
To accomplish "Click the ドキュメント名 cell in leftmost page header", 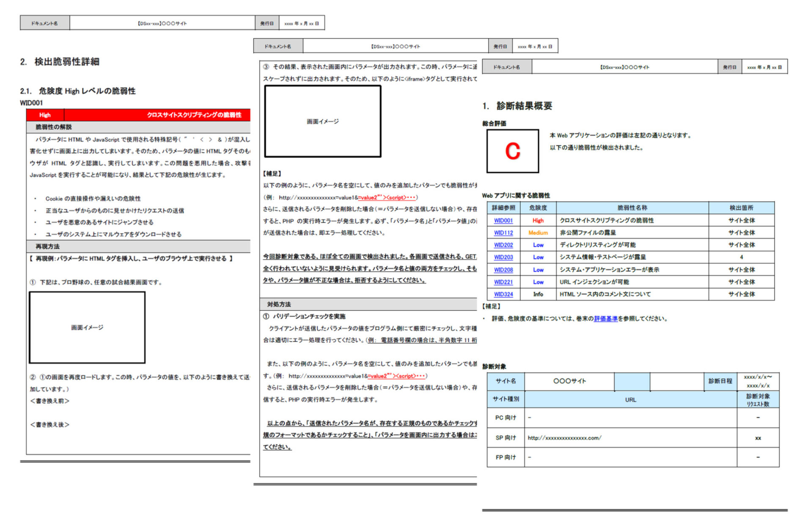I will (x=45, y=23).
